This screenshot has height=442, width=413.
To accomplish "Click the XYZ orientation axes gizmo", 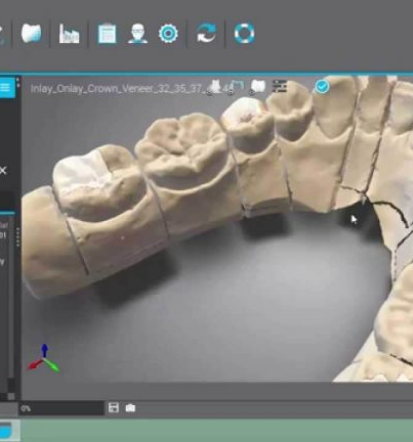I will pyautogui.click(x=44, y=359).
